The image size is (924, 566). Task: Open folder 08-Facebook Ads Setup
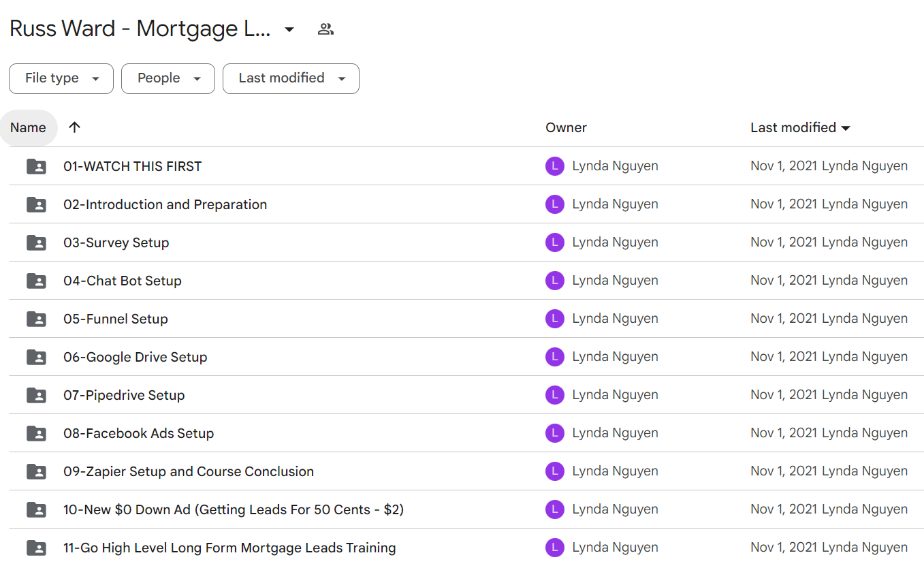pos(138,433)
